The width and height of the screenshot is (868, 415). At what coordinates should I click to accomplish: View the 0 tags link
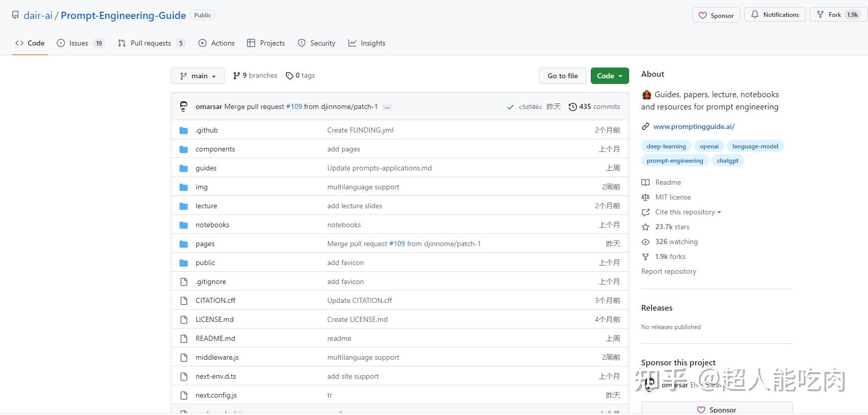[x=300, y=76]
